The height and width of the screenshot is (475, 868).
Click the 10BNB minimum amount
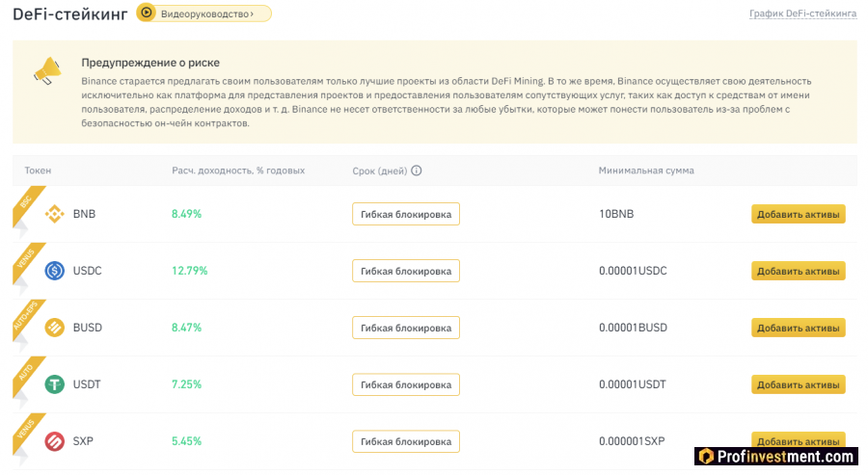click(616, 214)
